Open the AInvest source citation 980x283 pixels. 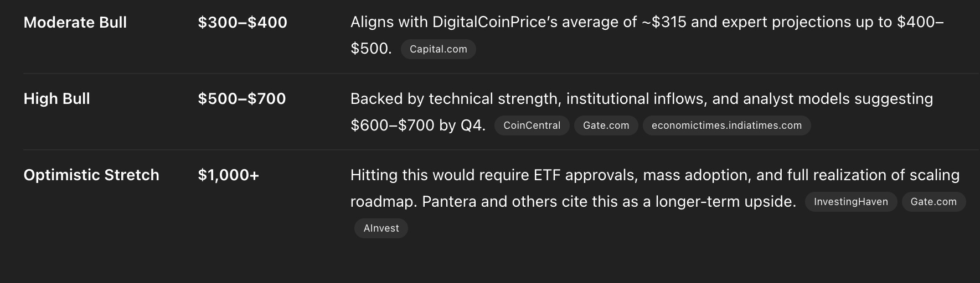(x=381, y=228)
